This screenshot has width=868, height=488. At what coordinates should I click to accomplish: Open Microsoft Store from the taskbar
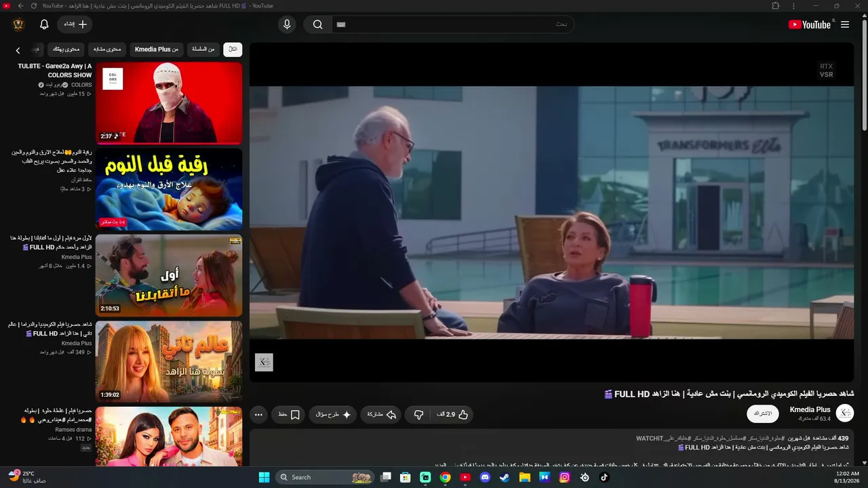406,477
